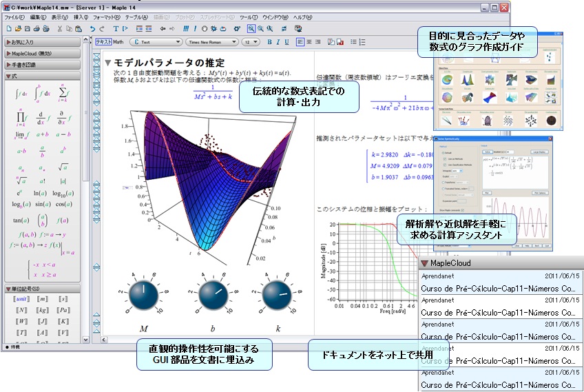
Task: Click the Paste clipboard icon
Action: (x=79, y=29)
